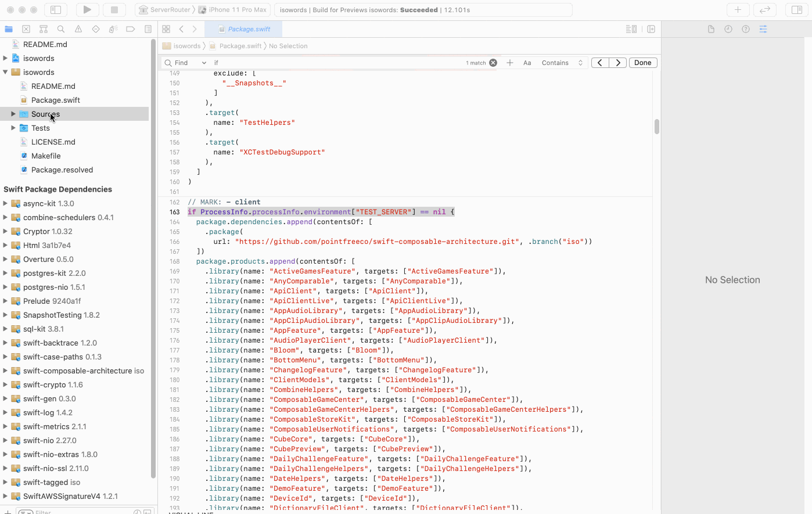812x514 pixels.
Task: Show the Quick Help inspector
Action: click(746, 29)
